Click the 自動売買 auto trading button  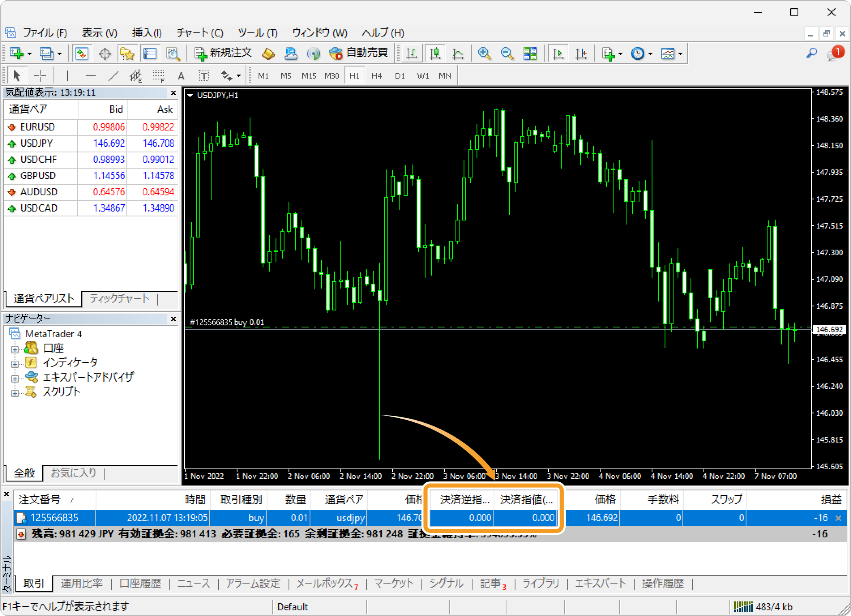pos(358,53)
